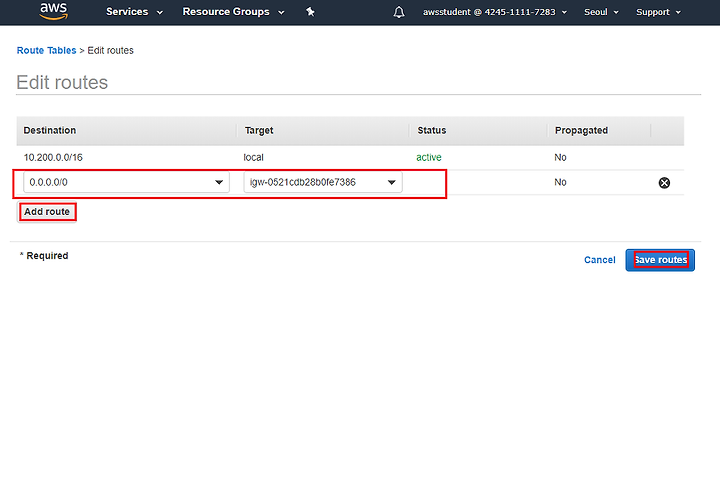Click the Status column header
This screenshot has width=720, height=494.
coord(432,130)
